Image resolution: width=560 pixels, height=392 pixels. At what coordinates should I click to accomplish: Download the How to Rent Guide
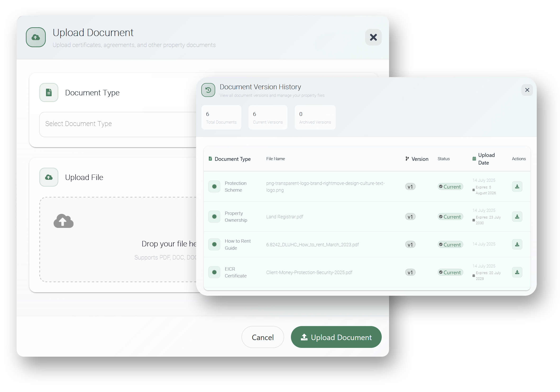[517, 244]
